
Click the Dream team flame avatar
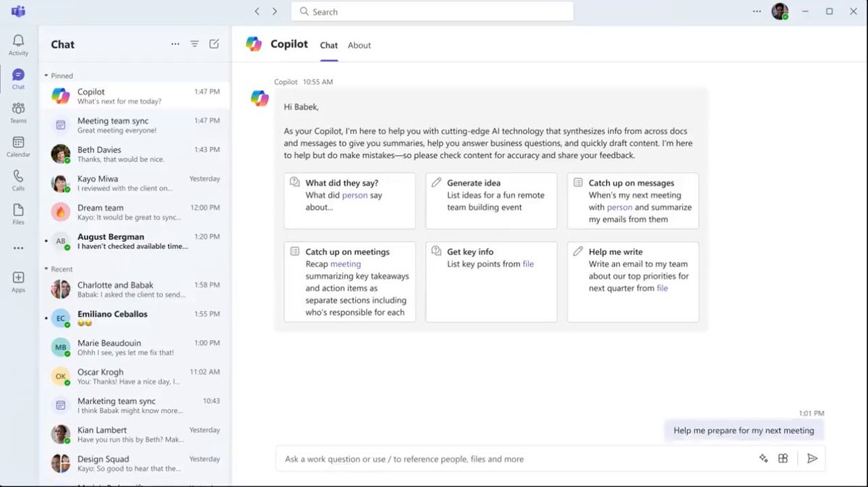coord(61,211)
